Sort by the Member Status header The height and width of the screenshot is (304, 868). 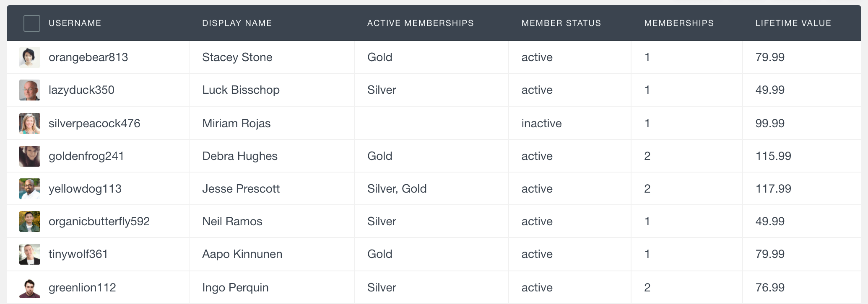click(x=561, y=23)
